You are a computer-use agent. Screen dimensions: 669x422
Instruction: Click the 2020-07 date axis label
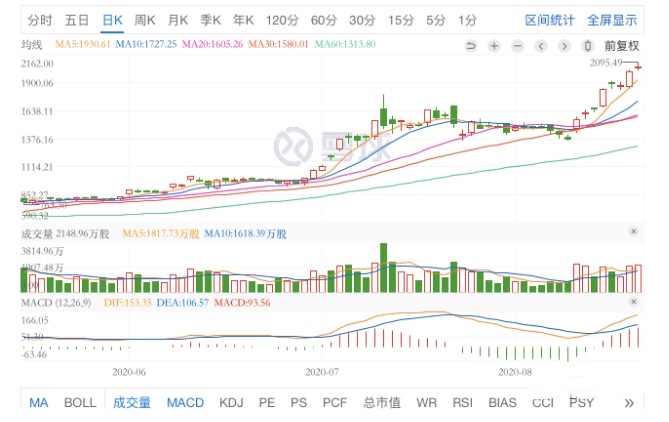[322, 372]
